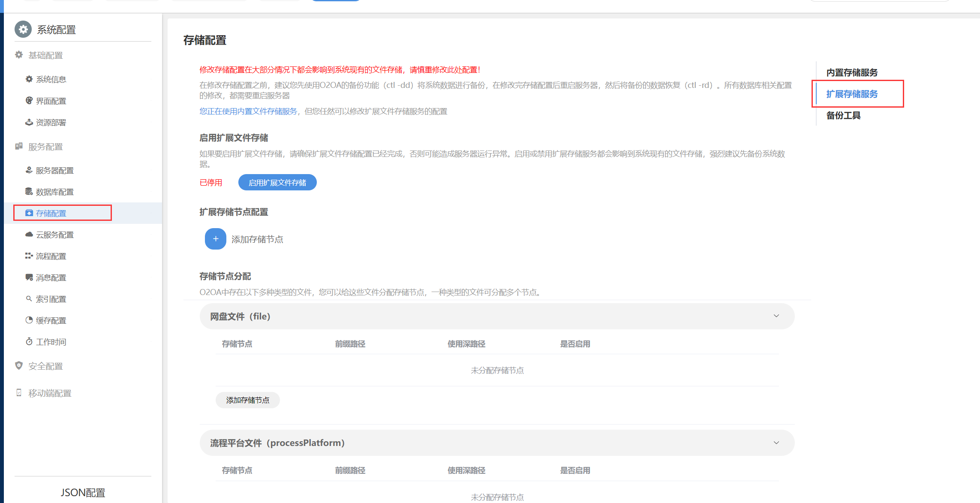Click the 资源部署 upload icon

point(29,122)
